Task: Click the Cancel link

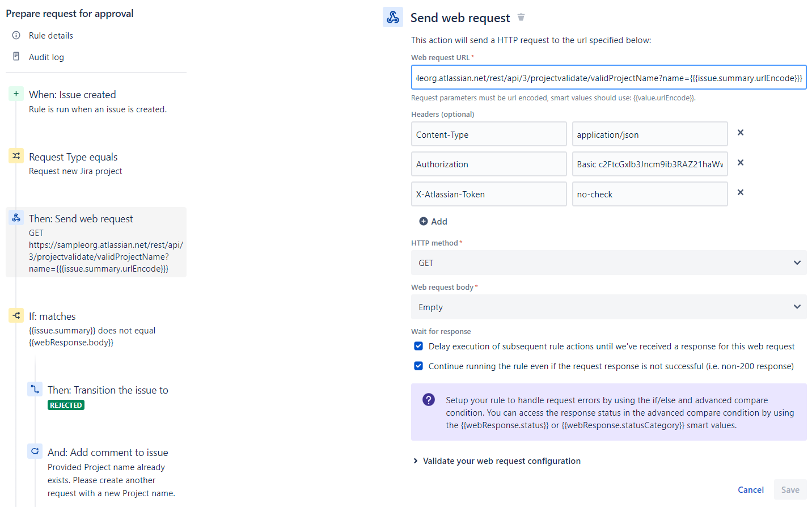Action: [751, 490]
